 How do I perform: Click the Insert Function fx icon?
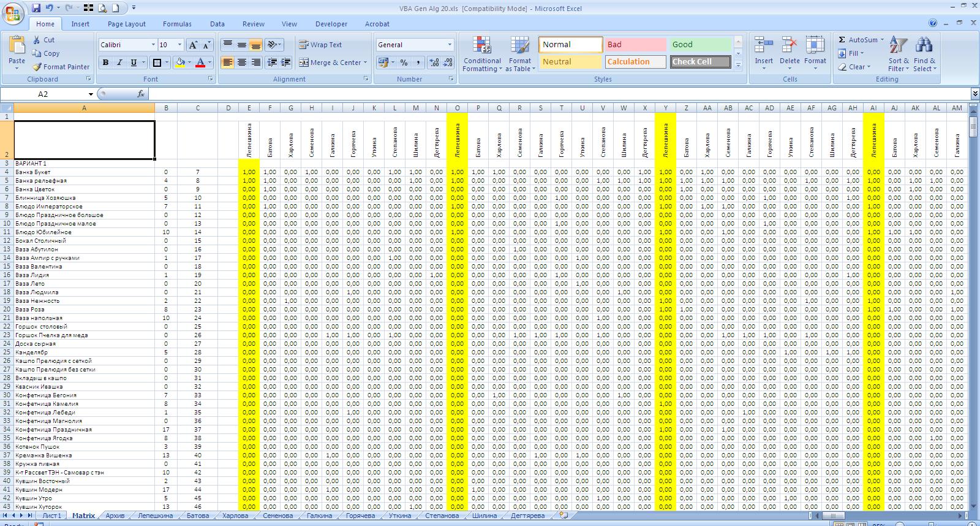(141, 94)
